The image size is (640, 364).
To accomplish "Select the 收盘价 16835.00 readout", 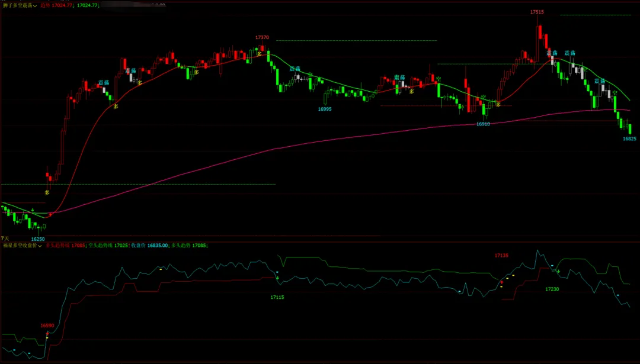I will pos(149,246).
